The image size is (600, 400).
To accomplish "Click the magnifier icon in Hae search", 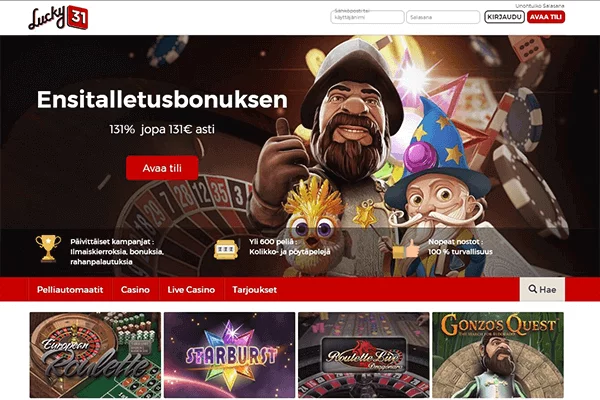I will (532, 289).
